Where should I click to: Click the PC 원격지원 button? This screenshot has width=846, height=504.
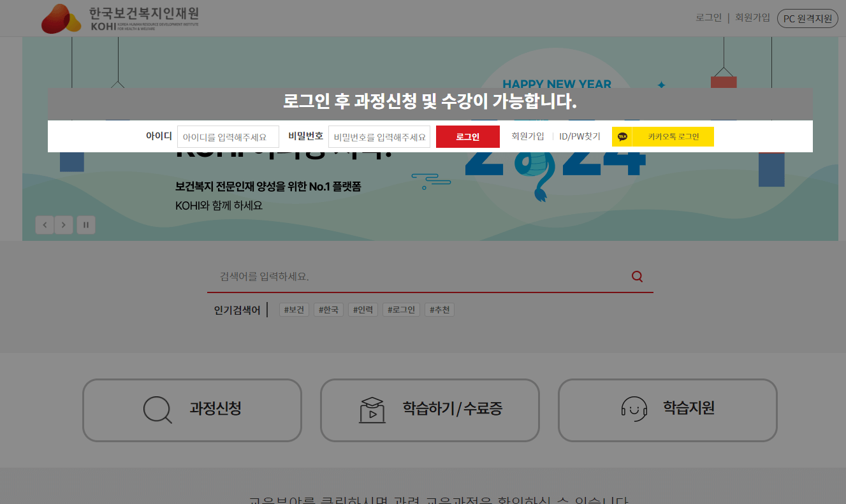click(x=807, y=18)
